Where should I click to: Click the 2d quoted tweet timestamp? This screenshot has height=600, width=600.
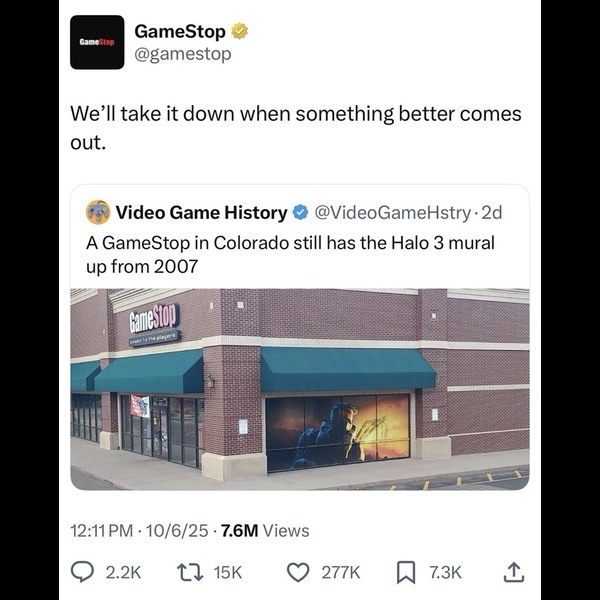[492, 213]
